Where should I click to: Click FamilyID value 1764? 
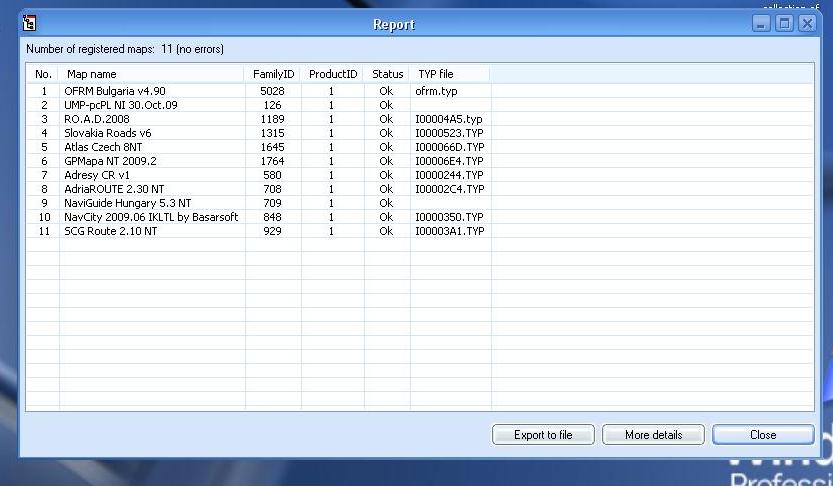272,161
